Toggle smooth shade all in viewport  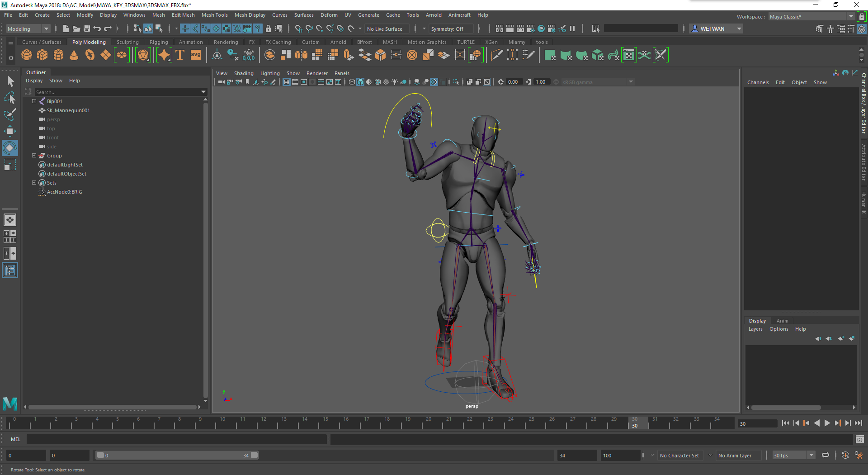360,82
